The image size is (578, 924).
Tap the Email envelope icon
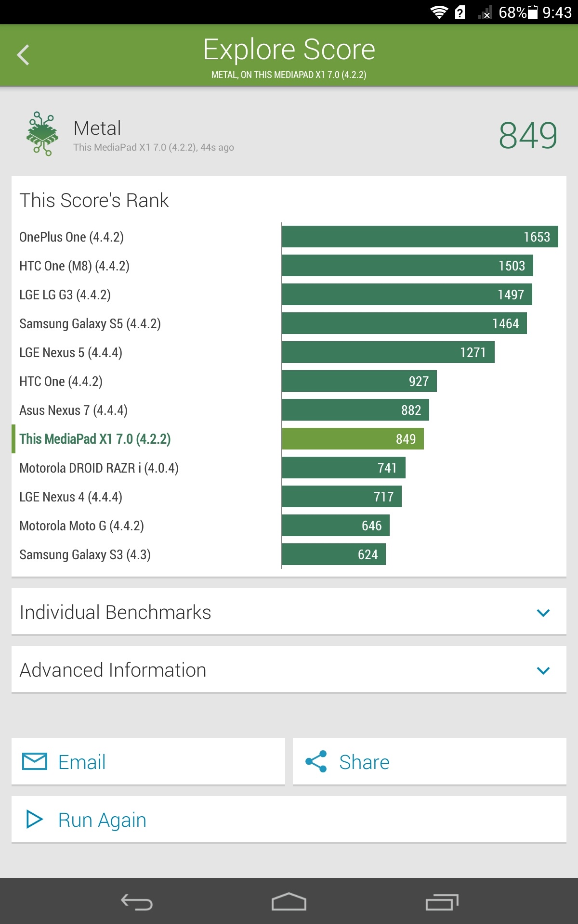tap(35, 761)
